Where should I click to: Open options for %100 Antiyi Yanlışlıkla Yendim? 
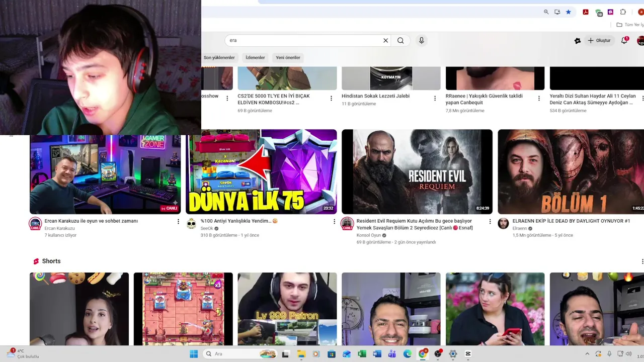pyautogui.click(x=334, y=221)
